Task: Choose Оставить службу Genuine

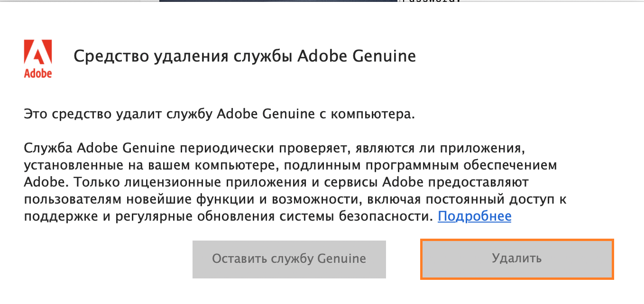Action: pyautogui.click(x=289, y=259)
